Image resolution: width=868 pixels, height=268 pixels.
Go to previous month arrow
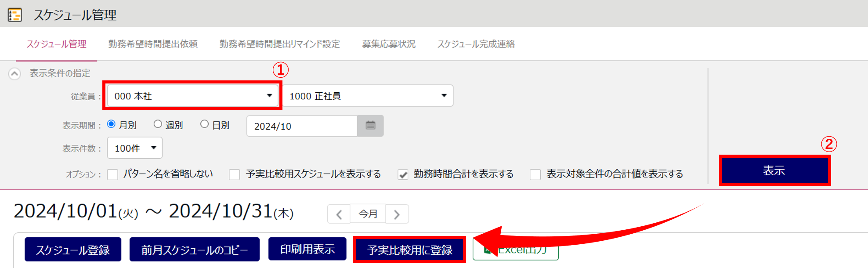pos(339,214)
